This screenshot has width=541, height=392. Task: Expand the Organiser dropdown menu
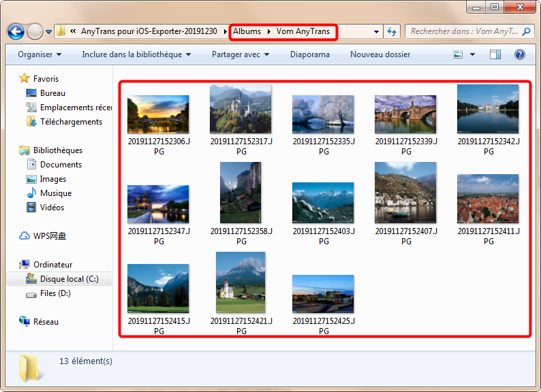click(40, 54)
